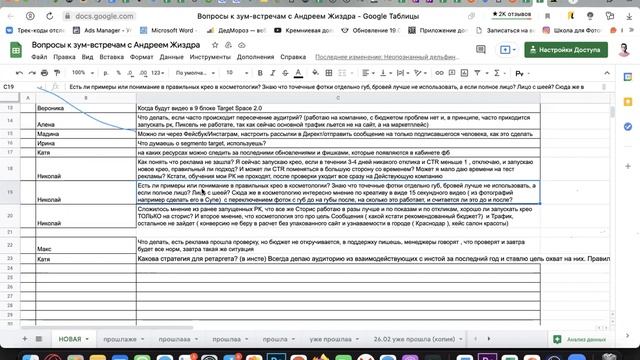This screenshot has height=360, width=640.
Task: Toggle Bold formatting
Action: click(260, 73)
